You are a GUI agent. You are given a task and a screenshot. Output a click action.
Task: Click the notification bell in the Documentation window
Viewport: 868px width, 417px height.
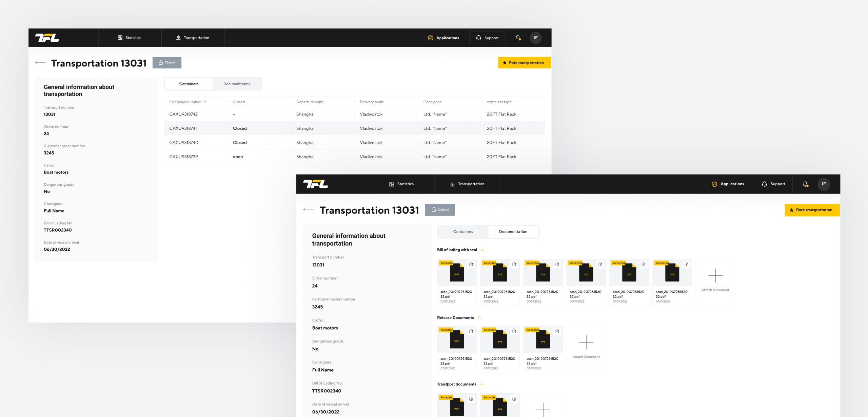pyautogui.click(x=805, y=184)
